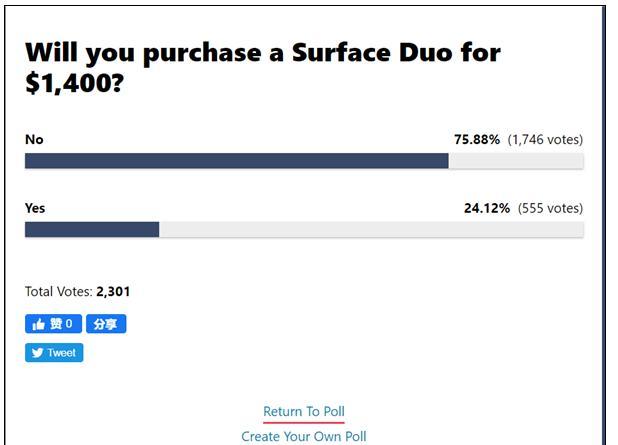Click the Total Votes label text

click(59, 292)
